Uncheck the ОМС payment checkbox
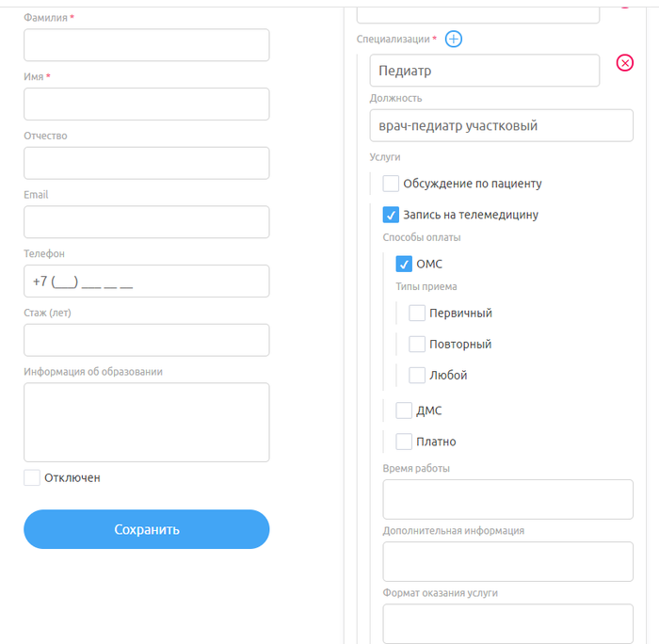 405,264
